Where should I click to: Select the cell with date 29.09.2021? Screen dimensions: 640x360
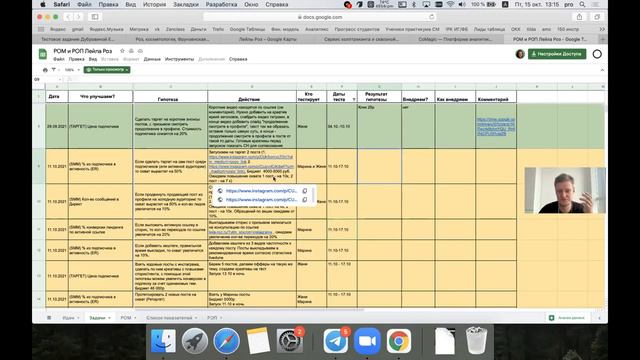[x=56, y=126]
